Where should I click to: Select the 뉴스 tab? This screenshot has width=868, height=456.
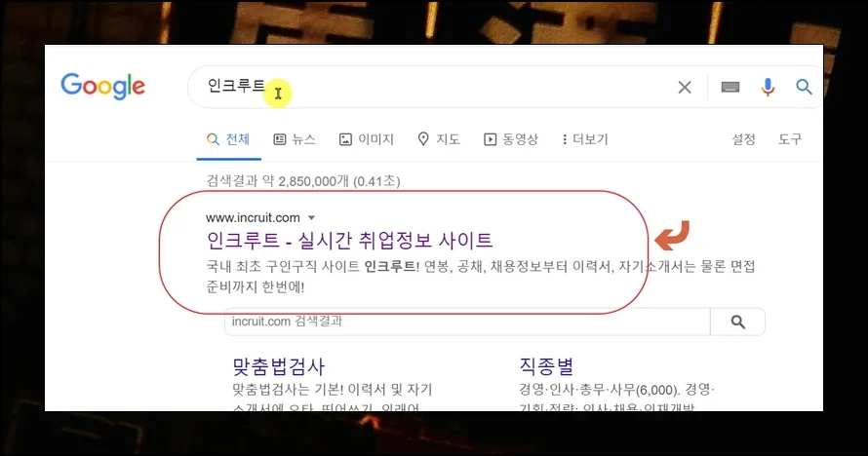pos(295,139)
